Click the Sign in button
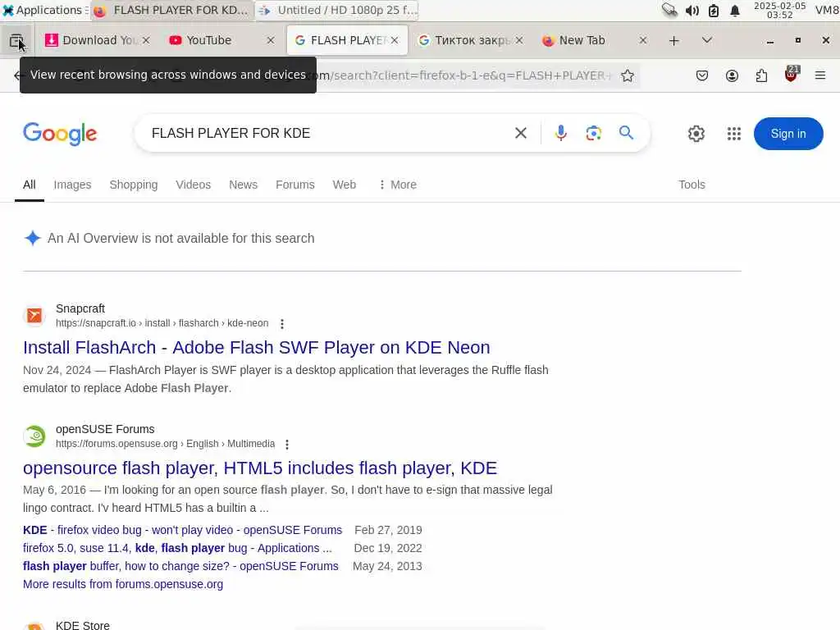840x630 pixels. point(788,134)
